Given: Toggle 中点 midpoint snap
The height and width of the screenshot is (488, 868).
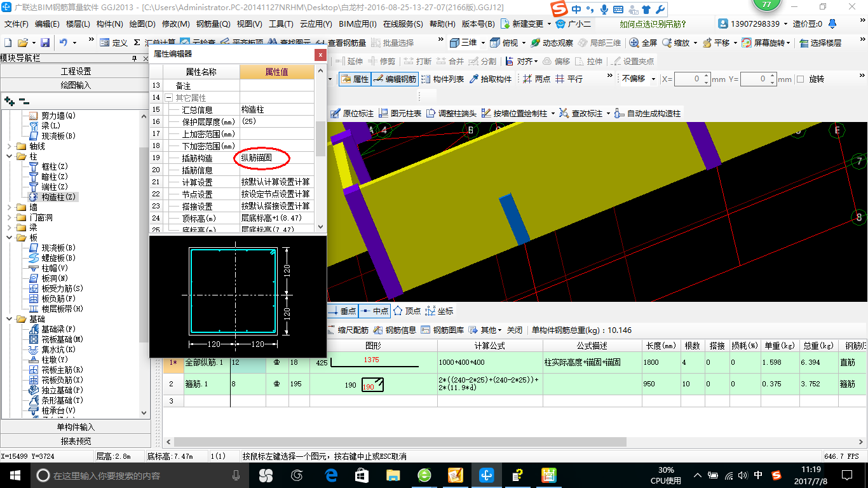Looking at the screenshot, I should (374, 311).
